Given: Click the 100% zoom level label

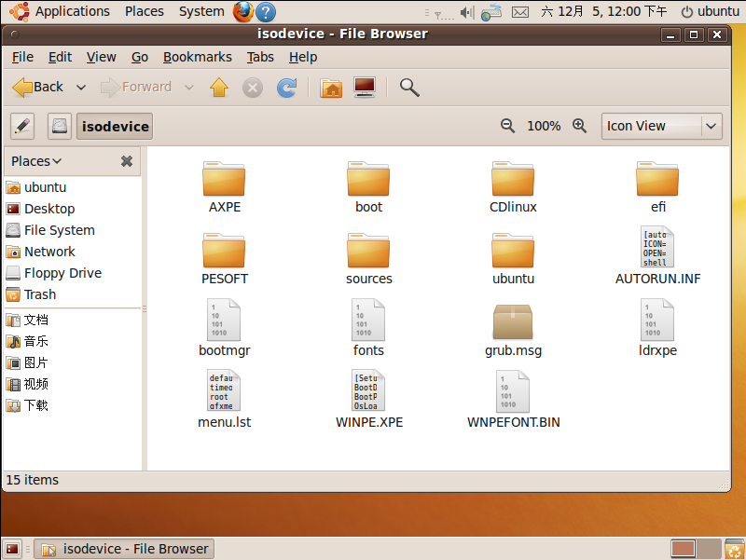Looking at the screenshot, I should coord(544,126).
